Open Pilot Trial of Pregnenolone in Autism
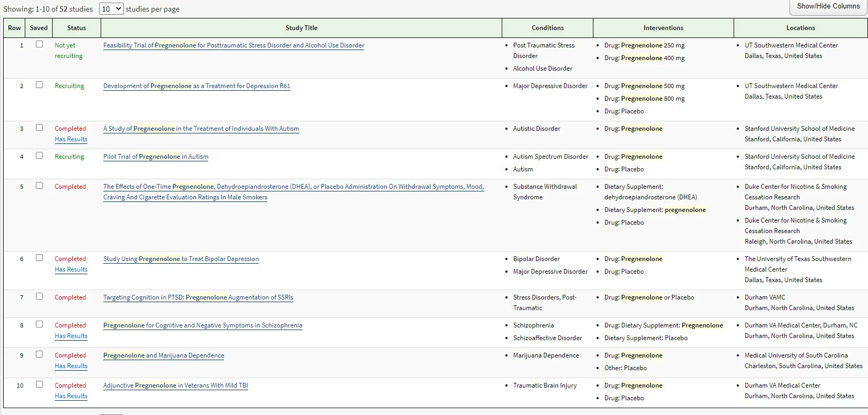The height and width of the screenshot is (415, 868). tap(156, 157)
